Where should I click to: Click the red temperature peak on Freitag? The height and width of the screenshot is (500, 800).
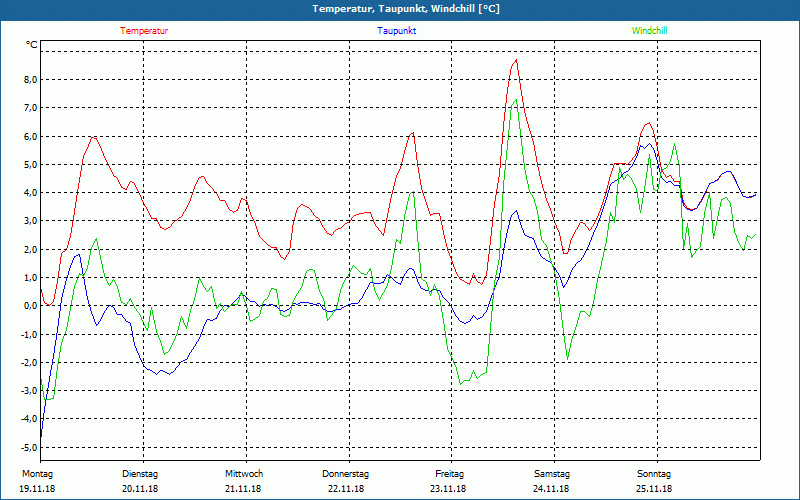[x=516, y=60]
